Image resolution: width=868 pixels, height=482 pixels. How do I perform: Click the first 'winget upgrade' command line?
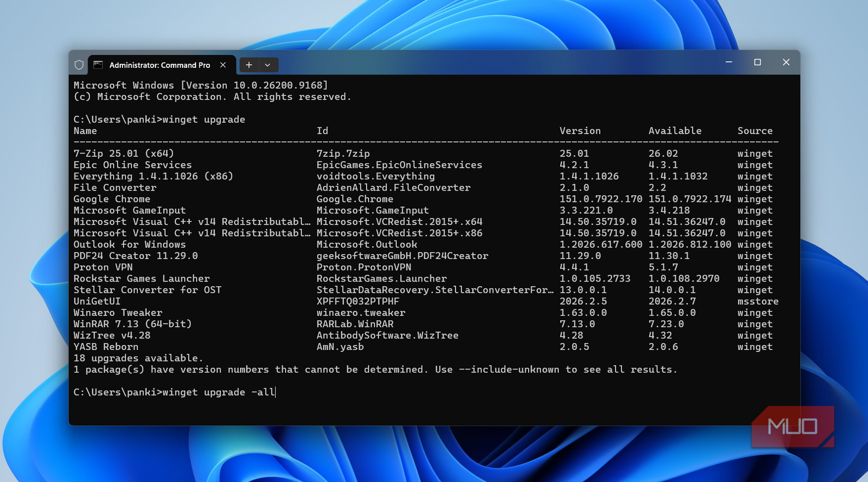pos(159,119)
